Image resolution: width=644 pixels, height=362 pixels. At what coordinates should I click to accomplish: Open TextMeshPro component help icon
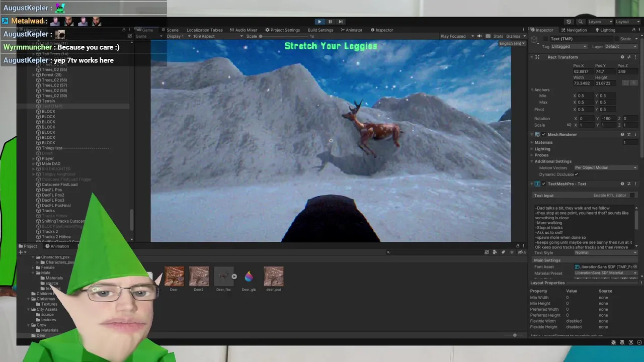coord(622,184)
